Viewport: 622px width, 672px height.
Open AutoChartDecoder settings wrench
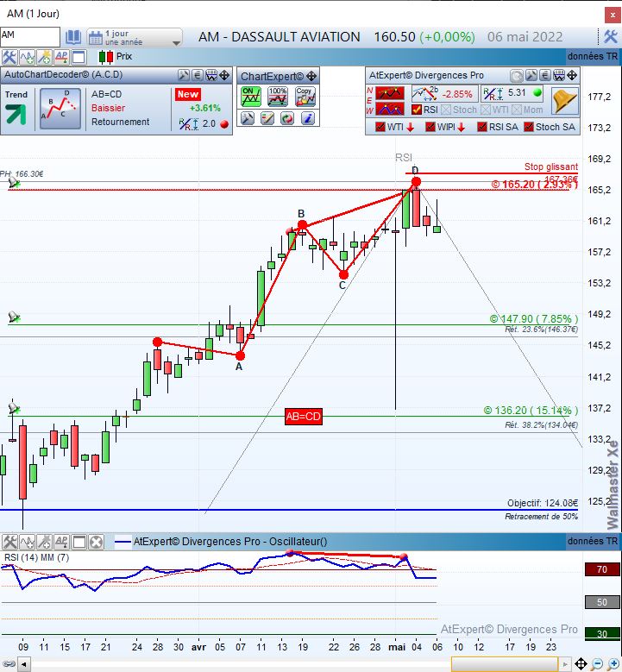click(x=184, y=75)
